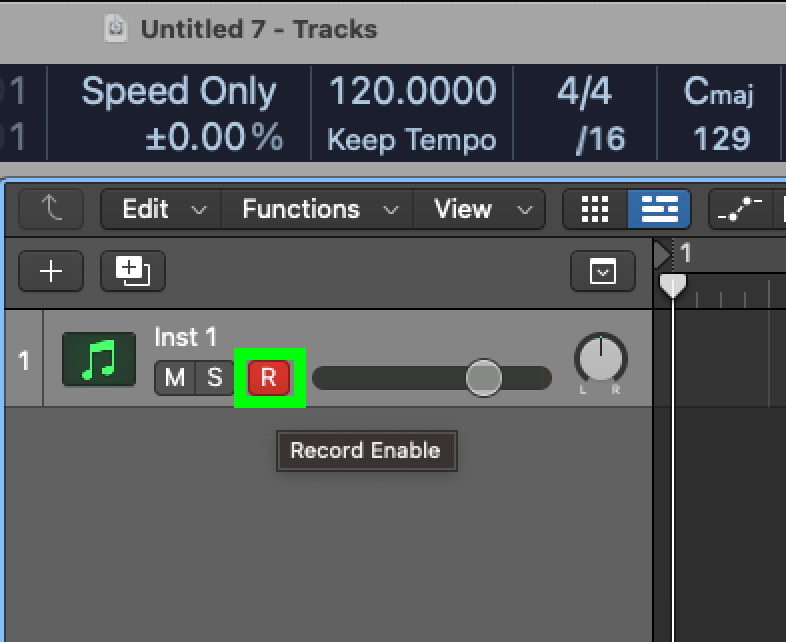The height and width of the screenshot is (642, 786).
Task: Click the Inst 1 pan knob
Action: (601, 358)
